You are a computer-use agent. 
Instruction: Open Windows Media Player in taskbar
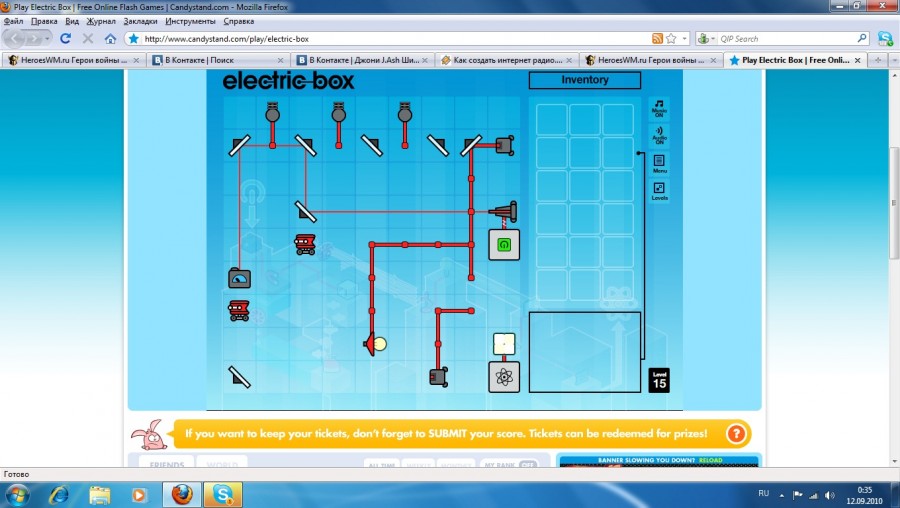point(138,495)
